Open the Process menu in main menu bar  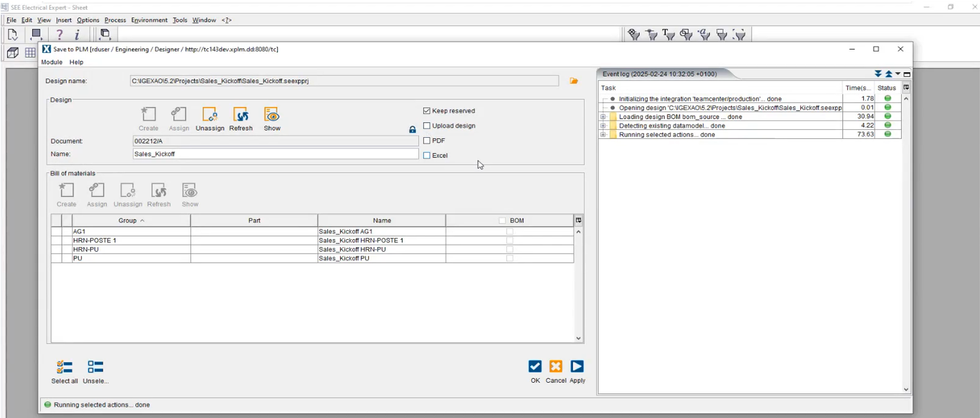pos(115,20)
